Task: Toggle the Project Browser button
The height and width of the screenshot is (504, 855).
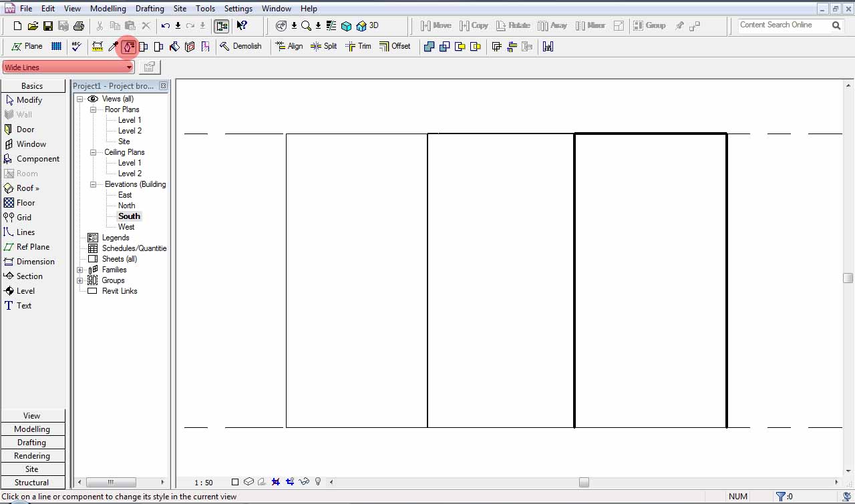Action: click(221, 26)
